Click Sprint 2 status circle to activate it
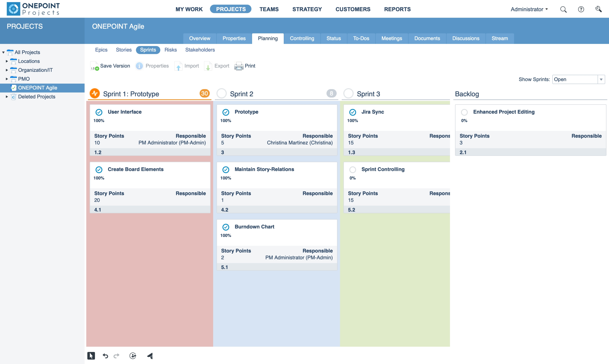 coord(221,93)
